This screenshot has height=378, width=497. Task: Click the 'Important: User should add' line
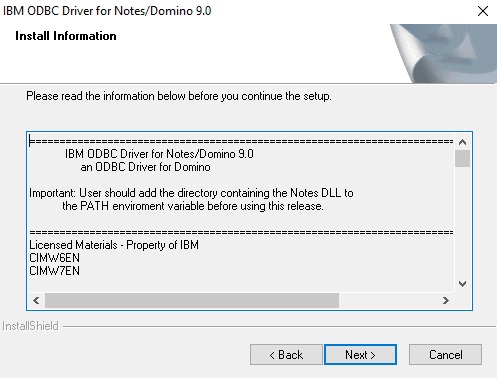(191, 193)
